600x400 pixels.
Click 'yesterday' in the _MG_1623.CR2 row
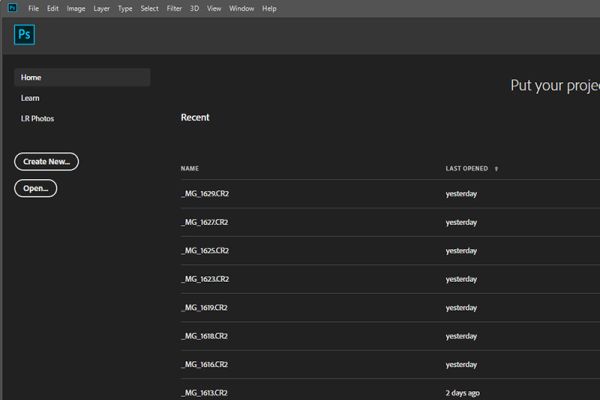[x=461, y=279]
